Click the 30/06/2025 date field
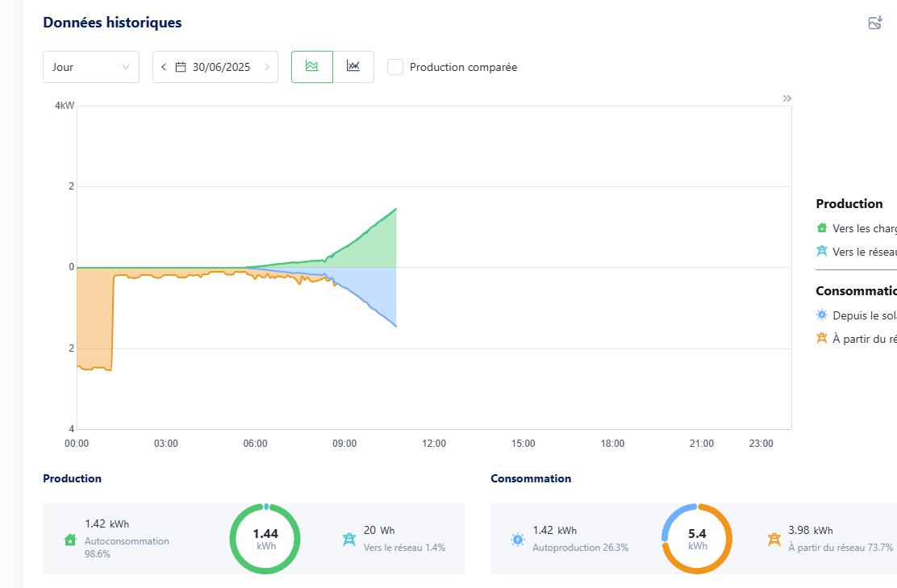Screen dimensions: 897x588 pos(221,67)
